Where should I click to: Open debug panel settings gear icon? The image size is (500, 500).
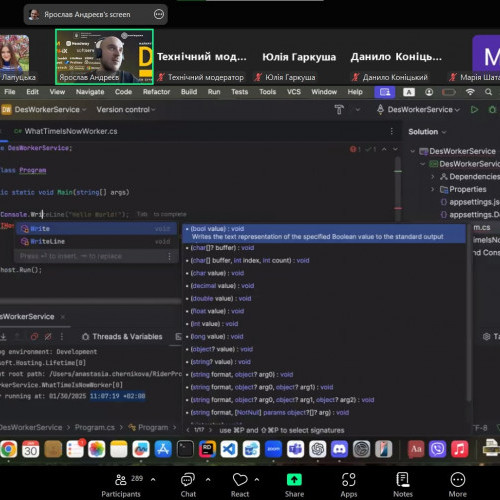pyautogui.click(x=486, y=337)
